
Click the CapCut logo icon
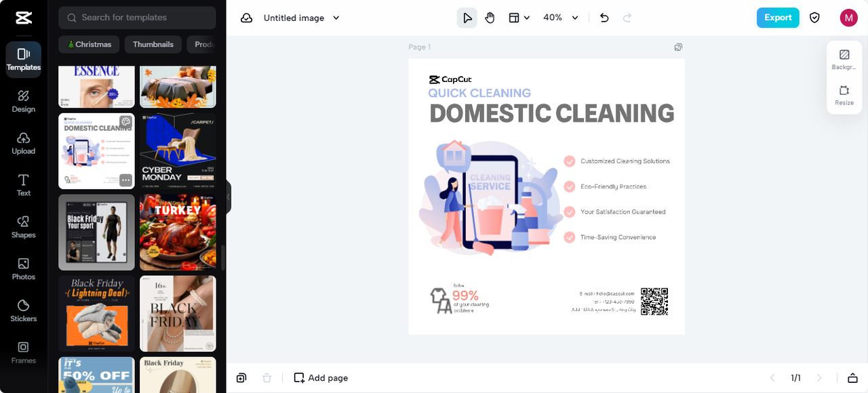(23, 18)
